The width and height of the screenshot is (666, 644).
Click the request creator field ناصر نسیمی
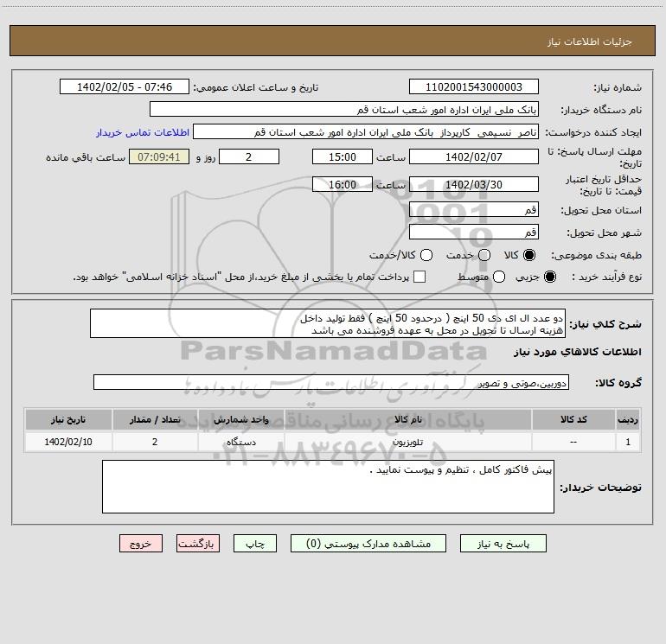pos(366,131)
